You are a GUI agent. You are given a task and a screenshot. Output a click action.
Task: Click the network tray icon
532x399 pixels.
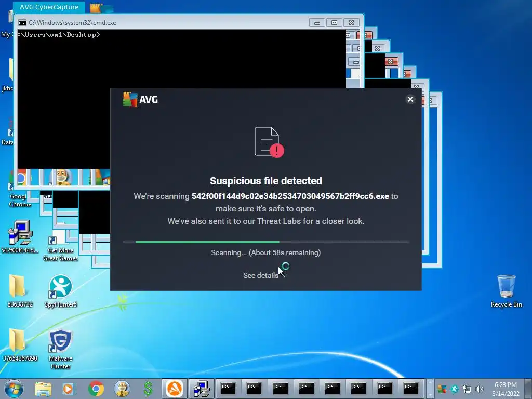pyautogui.click(x=467, y=389)
